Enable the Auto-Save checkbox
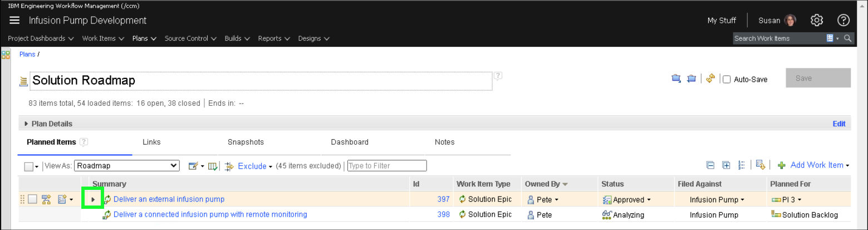The image size is (868, 230). pos(726,80)
